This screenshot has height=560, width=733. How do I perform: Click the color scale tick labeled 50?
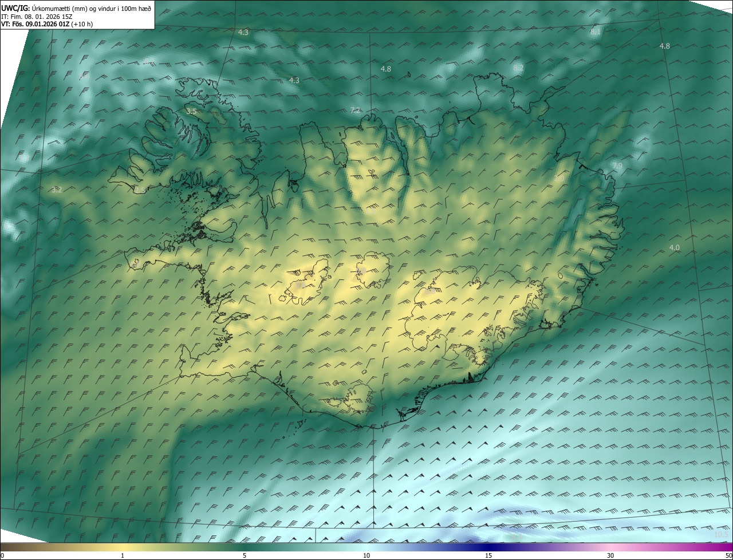point(728,555)
